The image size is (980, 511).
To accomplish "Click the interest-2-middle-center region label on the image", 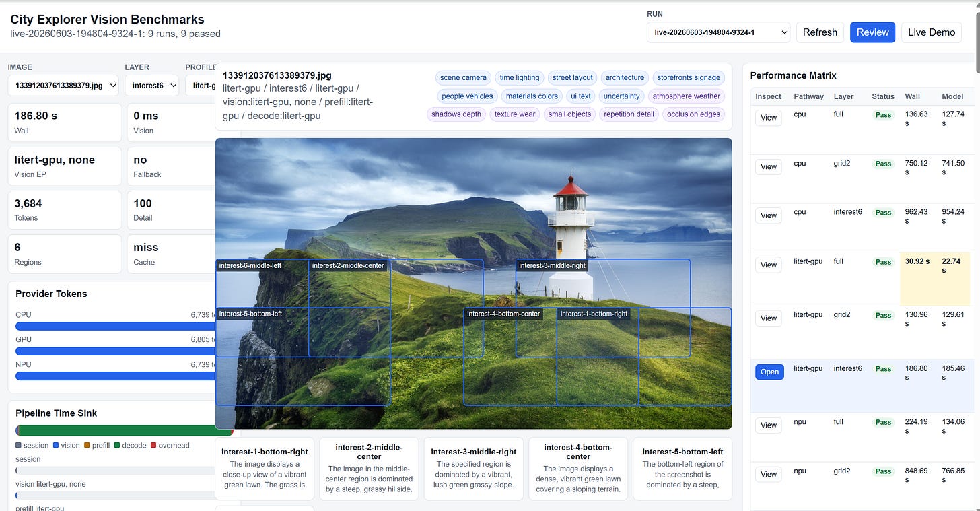I will click(348, 265).
